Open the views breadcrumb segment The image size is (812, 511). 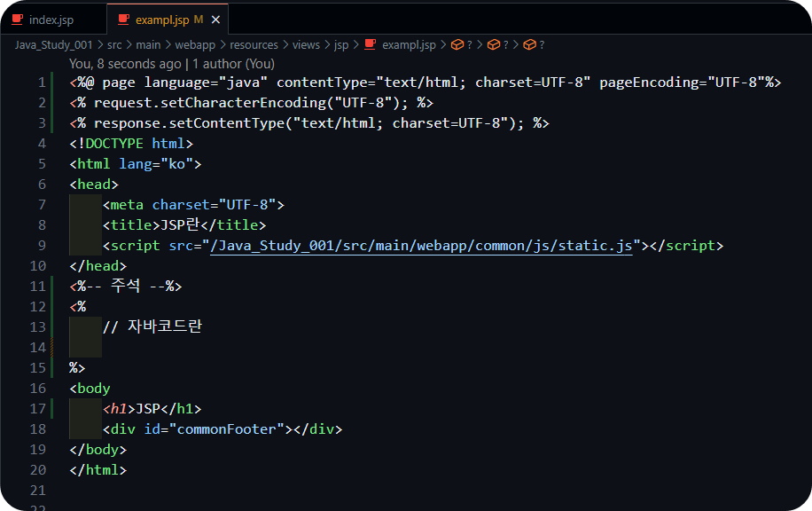(306, 45)
